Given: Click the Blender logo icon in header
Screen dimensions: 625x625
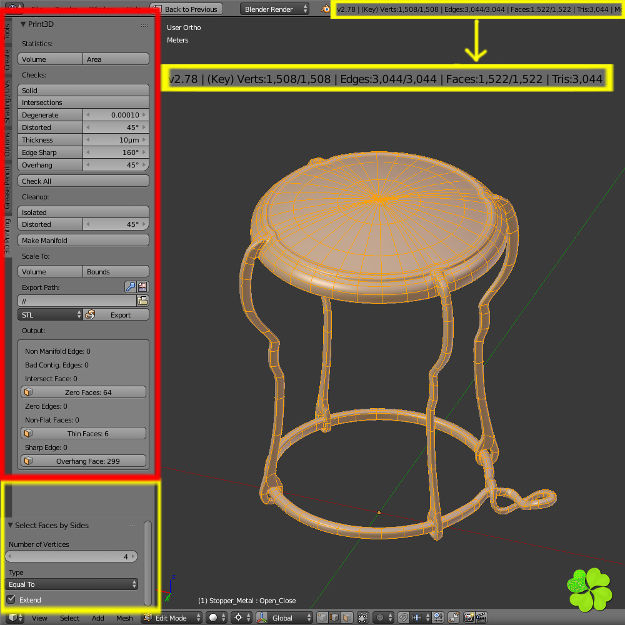Looking at the screenshot, I should 326,8.
